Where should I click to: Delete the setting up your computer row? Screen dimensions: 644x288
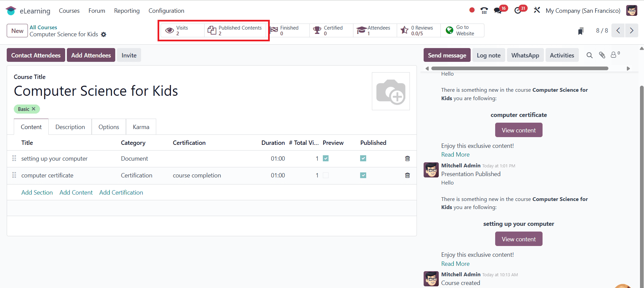pyautogui.click(x=407, y=158)
